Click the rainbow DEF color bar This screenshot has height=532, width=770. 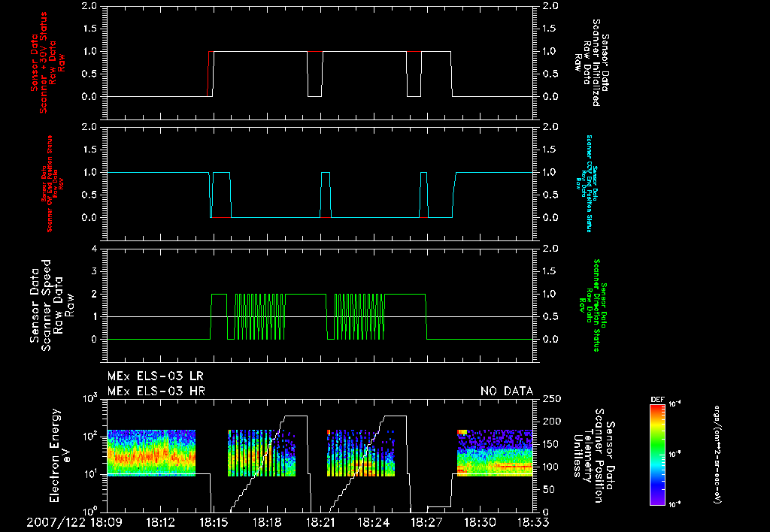[x=657, y=455]
